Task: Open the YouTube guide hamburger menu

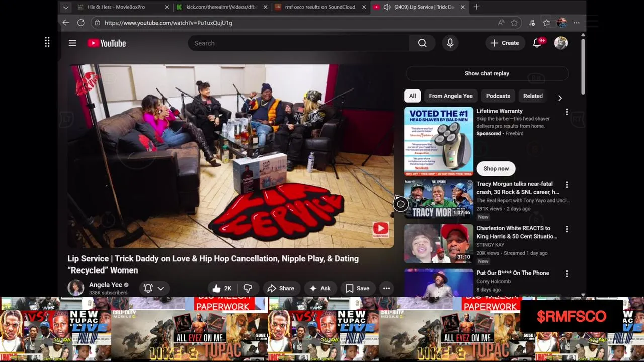Action: (72, 43)
